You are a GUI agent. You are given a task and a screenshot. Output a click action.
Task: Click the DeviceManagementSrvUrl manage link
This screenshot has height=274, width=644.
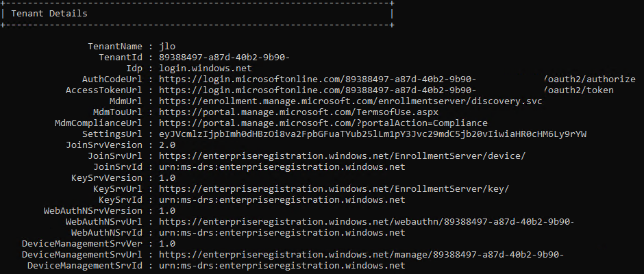tap(361, 255)
